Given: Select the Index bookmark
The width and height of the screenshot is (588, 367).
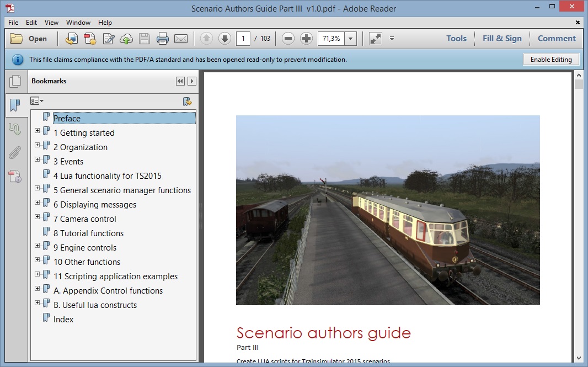Looking at the screenshot, I should tap(63, 320).
